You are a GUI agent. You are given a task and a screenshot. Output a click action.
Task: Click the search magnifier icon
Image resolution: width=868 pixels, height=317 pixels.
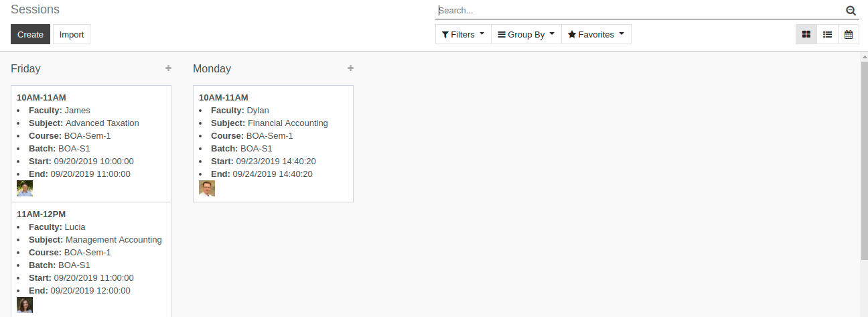[851, 11]
